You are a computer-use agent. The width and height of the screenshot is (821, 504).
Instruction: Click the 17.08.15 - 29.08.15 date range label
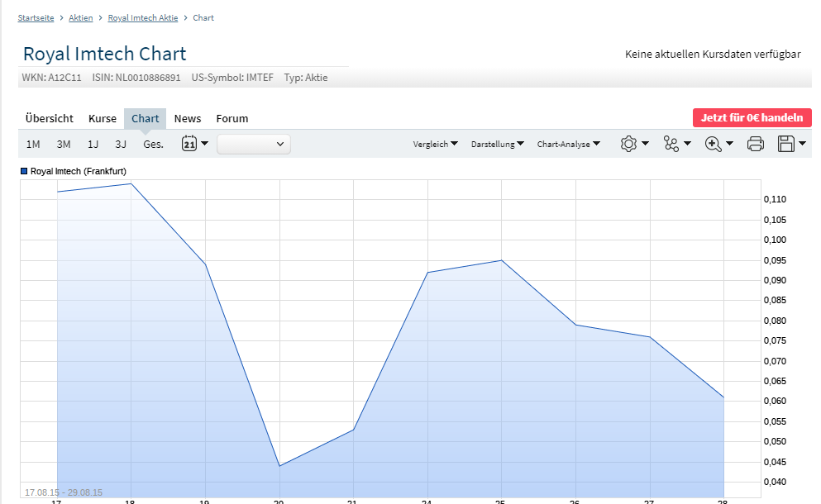click(64, 492)
